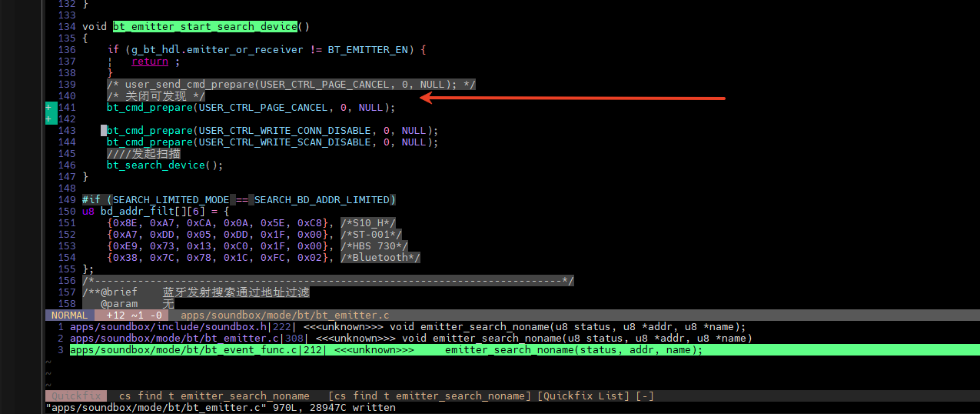The width and height of the screenshot is (980, 414).
Task: Click bt_search_device() call on line 146
Action: tap(165, 165)
